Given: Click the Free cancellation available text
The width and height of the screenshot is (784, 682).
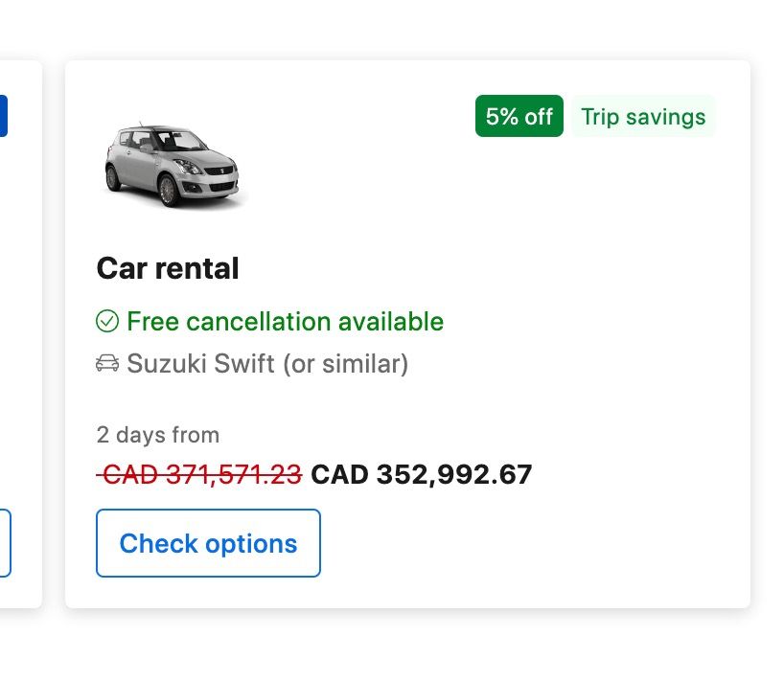Looking at the screenshot, I should [285, 322].
